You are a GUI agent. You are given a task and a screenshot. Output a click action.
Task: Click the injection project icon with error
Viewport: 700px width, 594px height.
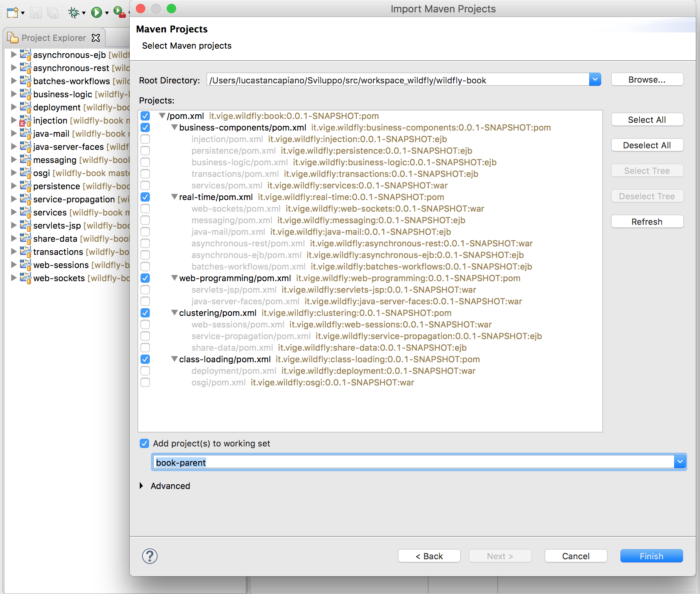pyautogui.click(x=25, y=120)
